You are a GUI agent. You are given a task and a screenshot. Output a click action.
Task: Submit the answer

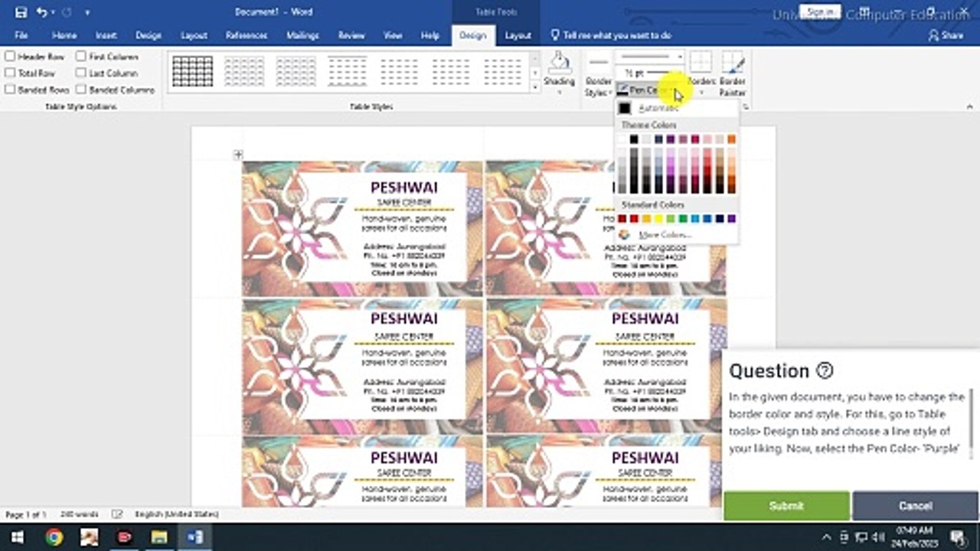(x=786, y=506)
